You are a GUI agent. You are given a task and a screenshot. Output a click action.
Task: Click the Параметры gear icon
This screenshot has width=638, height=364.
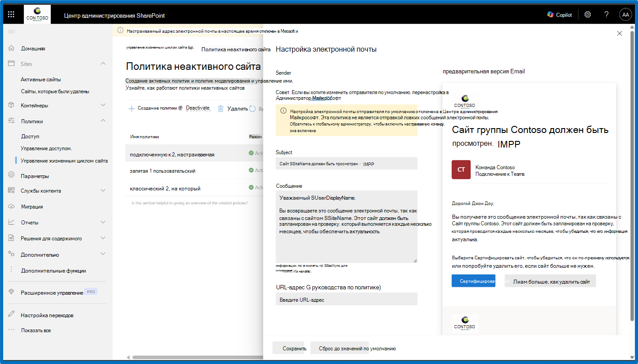pos(11,175)
